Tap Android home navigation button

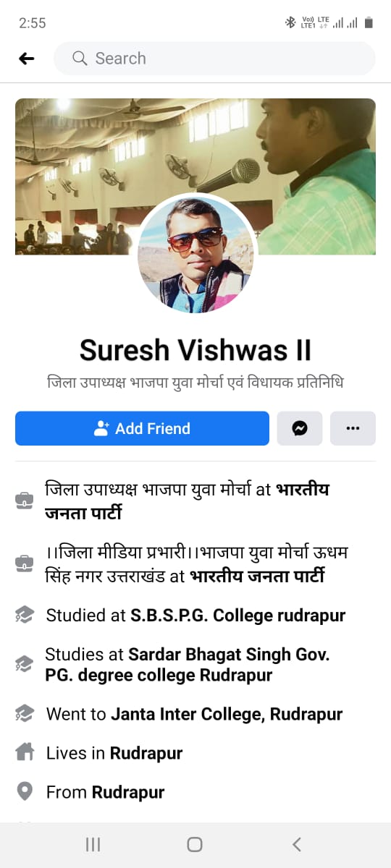(x=195, y=844)
